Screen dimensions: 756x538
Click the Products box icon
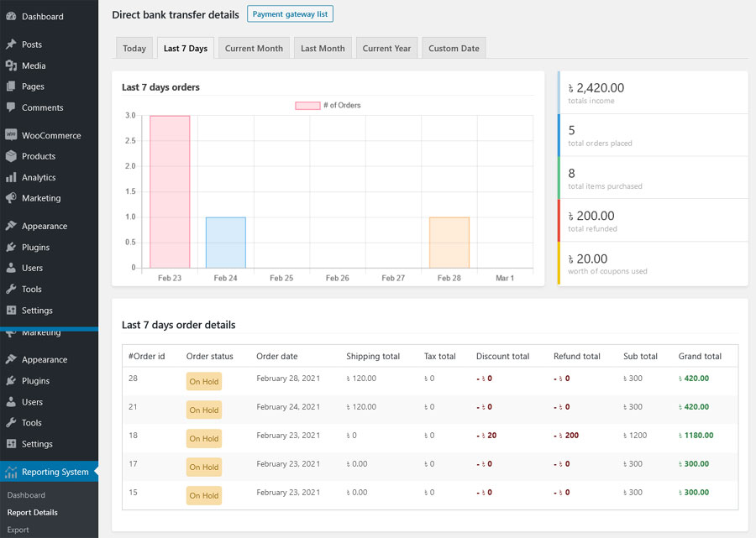click(x=11, y=156)
